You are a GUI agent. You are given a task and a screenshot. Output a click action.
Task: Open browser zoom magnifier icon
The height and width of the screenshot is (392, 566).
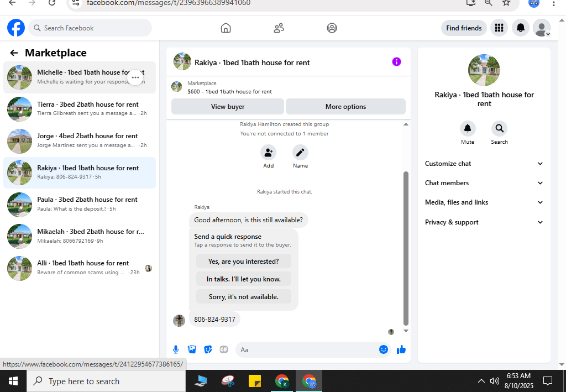489,3
